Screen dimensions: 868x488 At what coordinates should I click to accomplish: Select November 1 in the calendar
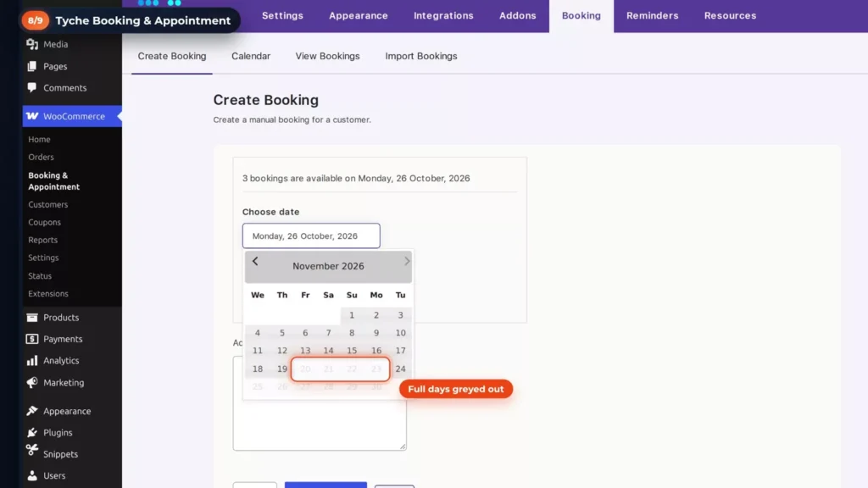(352, 315)
